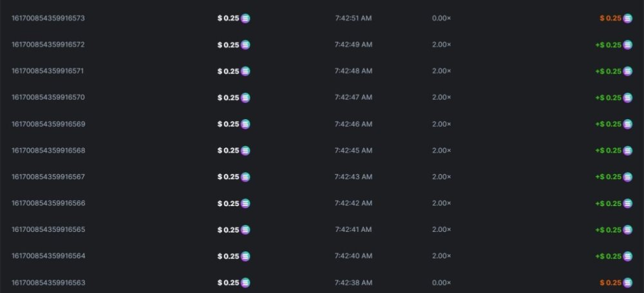Open bet ID ending in 6571
The height and width of the screenshot is (293, 644).
pos(48,71)
